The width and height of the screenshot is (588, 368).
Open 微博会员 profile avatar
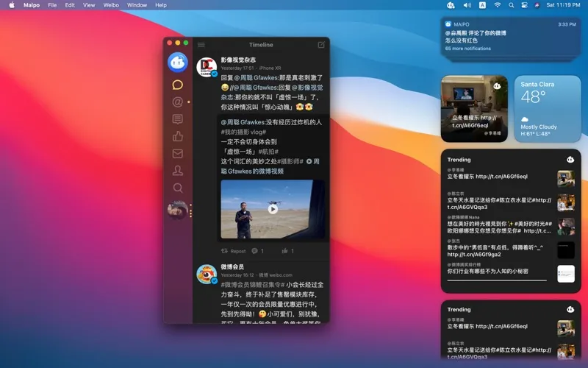click(207, 274)
